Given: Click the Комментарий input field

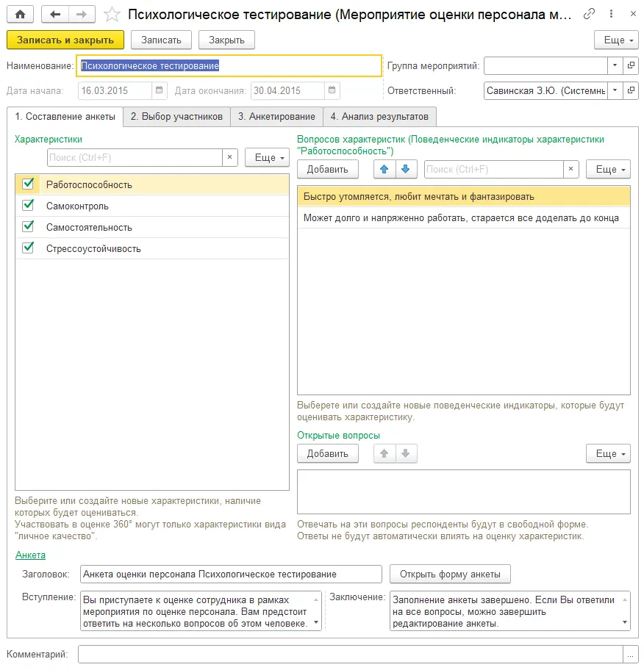Looking at the screenshot, I should [x=350, y=654].
